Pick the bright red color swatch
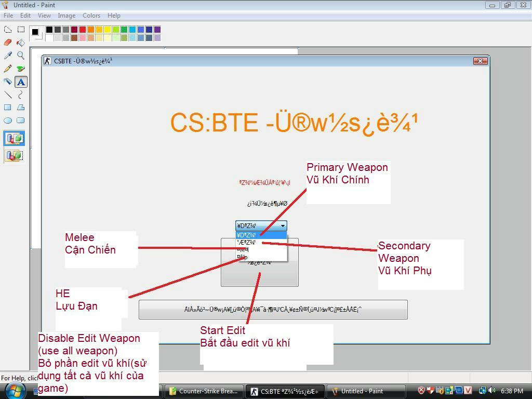Image resolution: width=532 pixels, height=399 pixels. 83,30
